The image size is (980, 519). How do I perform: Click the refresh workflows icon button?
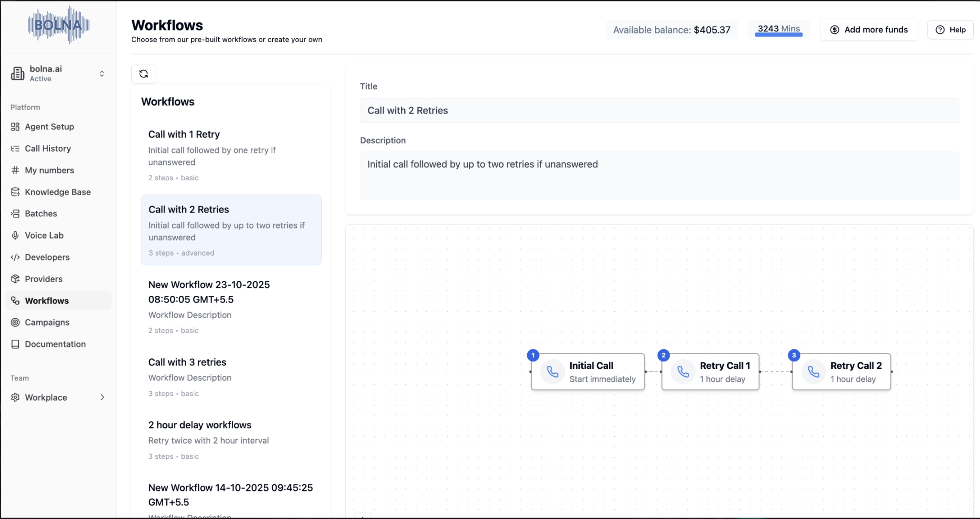[x=143, y=73]
